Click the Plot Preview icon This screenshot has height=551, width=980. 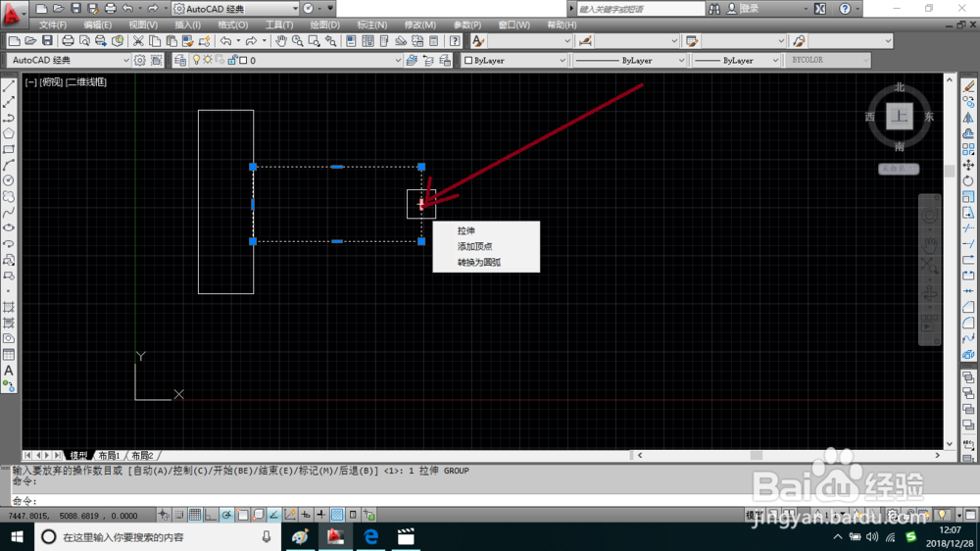(83, 41)
